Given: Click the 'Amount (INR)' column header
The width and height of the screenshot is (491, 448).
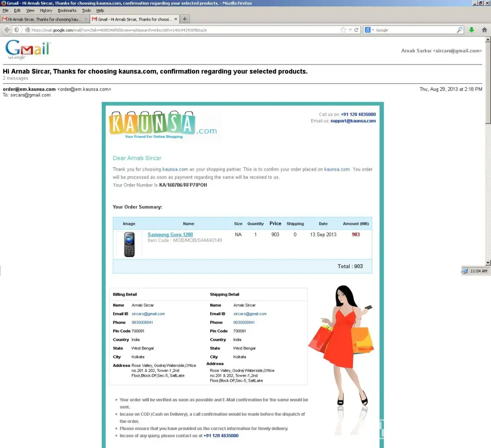Looking at the screenshot, I should pos(356,224).
